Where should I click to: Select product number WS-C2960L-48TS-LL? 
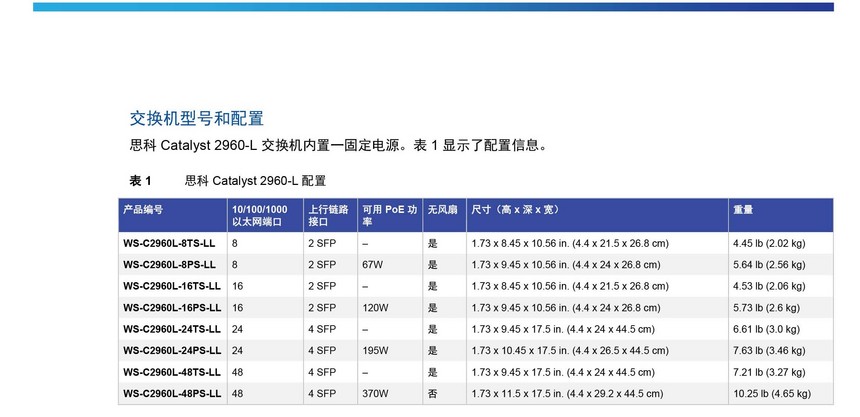(172, 372)
